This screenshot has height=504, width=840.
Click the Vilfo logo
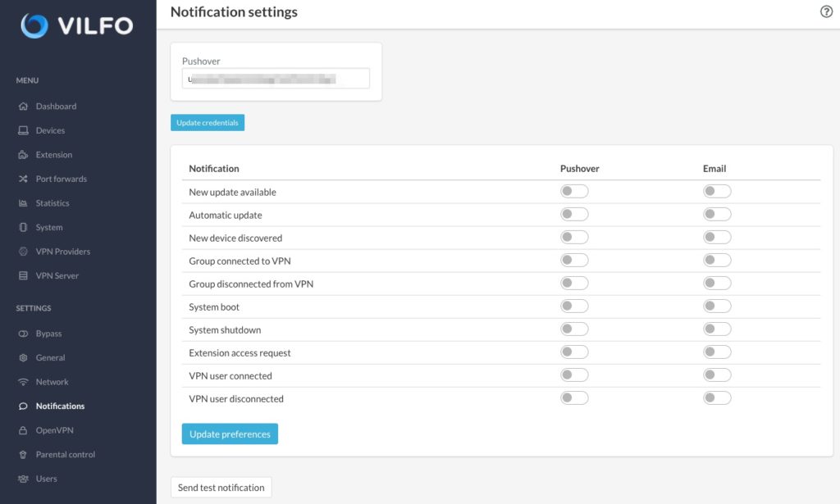coord(77,25)
